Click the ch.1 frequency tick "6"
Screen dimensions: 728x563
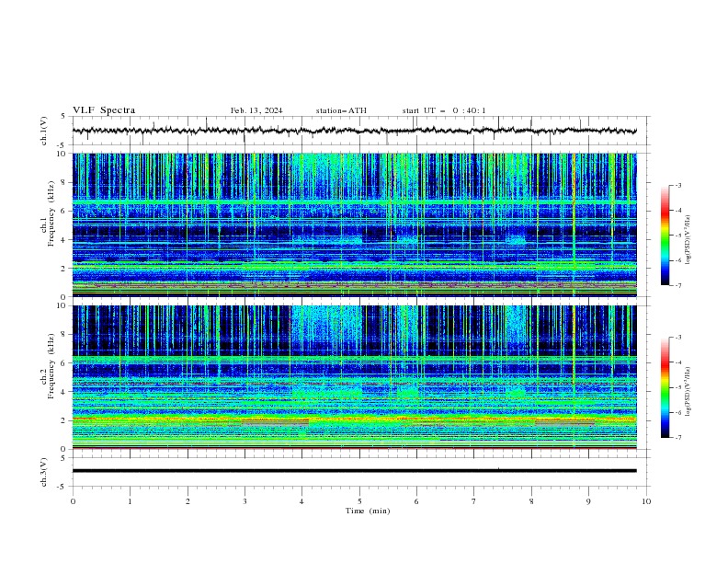[64, 211]
